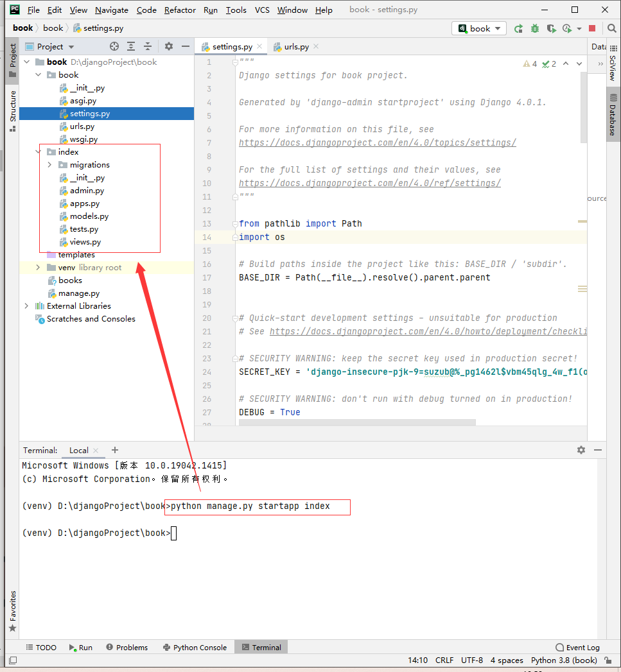Toggle the Project side tool window stripe
The image size is (621, 672).
(12, 60)
